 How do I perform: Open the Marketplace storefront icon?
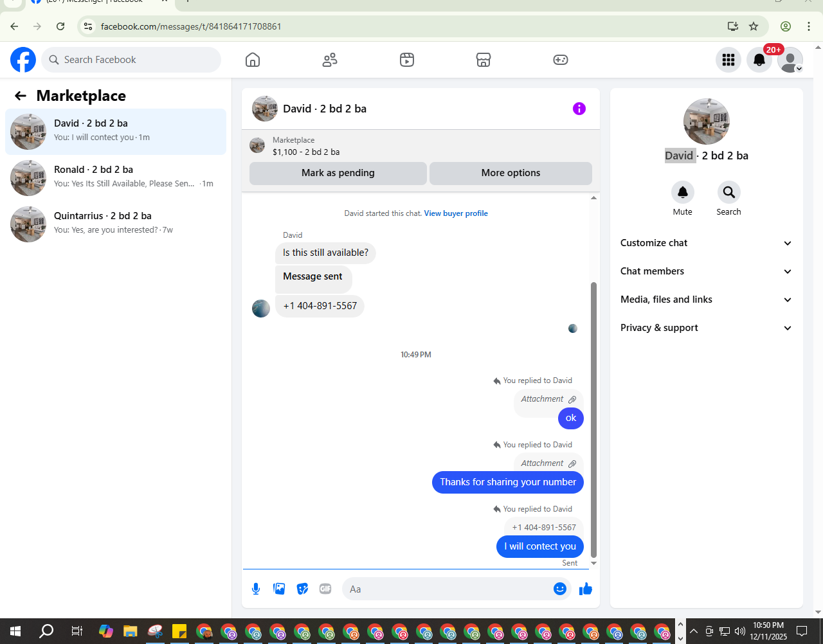click(x=484, y=60)
